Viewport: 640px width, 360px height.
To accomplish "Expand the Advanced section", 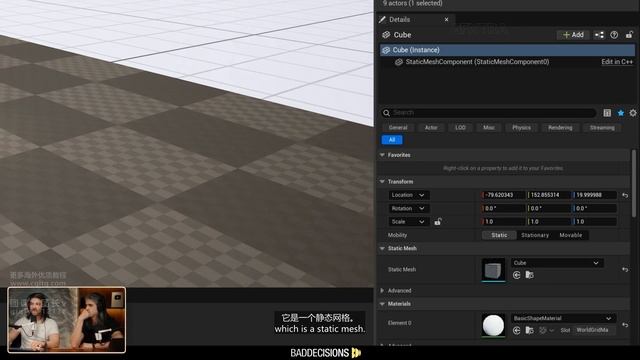I will pos(382,291).
